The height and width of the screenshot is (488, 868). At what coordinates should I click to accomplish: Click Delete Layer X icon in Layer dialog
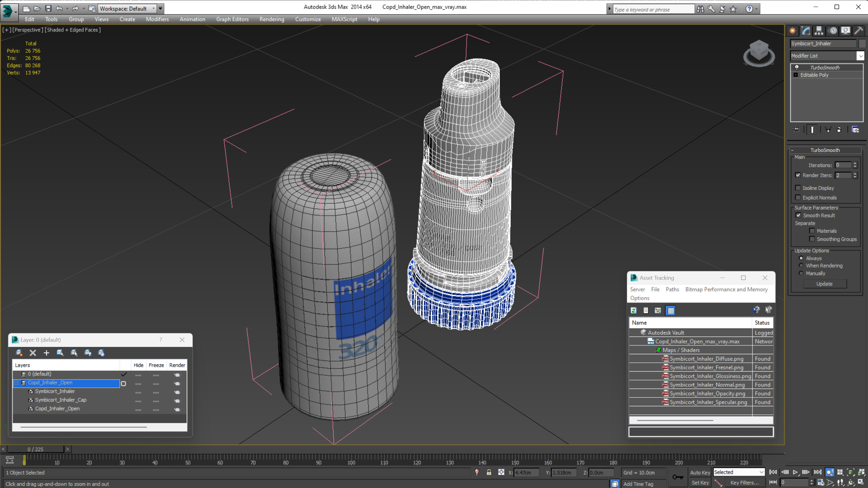pyautogui.click(x=33, y=353)
